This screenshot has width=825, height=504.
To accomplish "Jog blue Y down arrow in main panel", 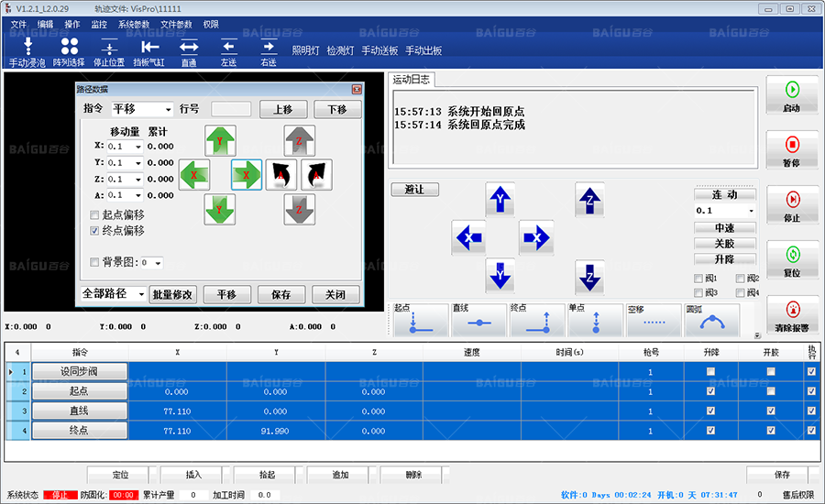I will click(x=500, y=276).
